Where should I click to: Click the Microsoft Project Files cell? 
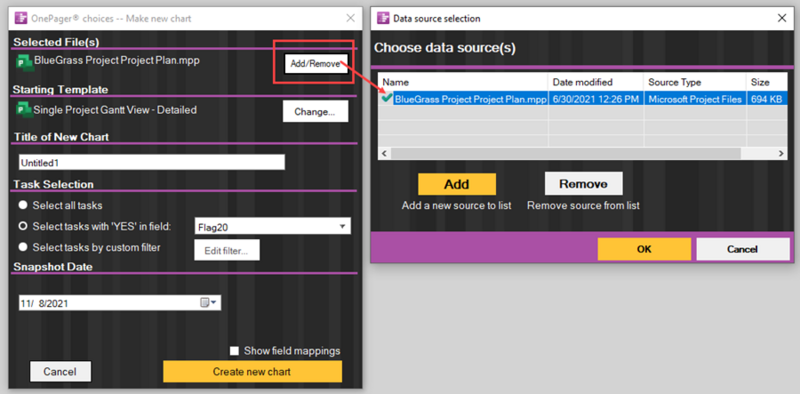694,99
